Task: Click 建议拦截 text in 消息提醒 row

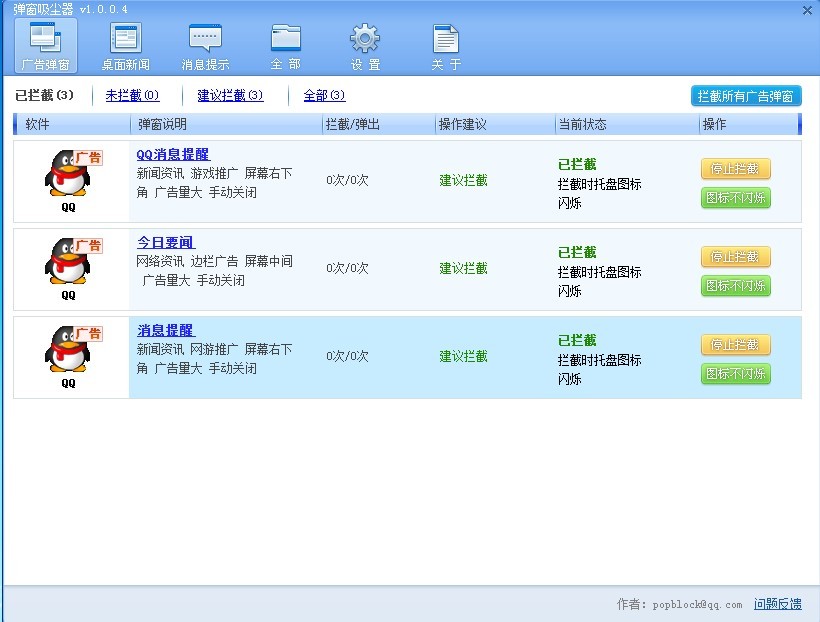Action: point(463,356)
